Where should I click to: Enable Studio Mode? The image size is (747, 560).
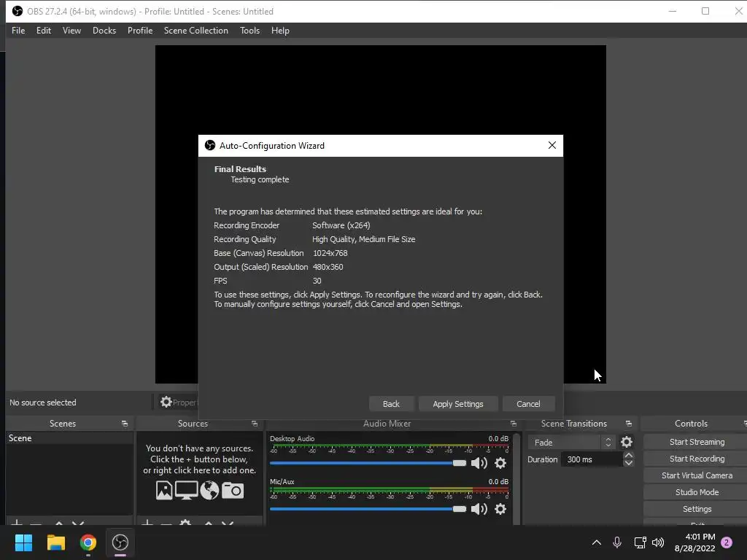coord(697,492)
